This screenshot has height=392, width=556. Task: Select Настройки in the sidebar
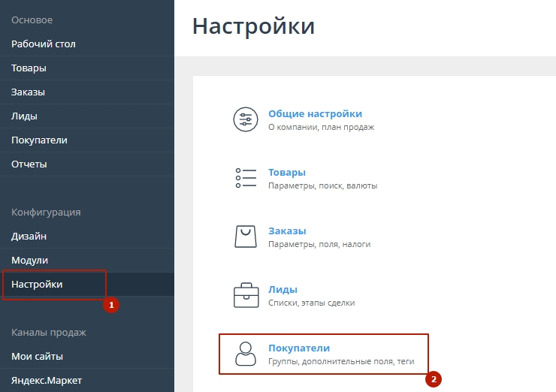[x=37, y=285]
